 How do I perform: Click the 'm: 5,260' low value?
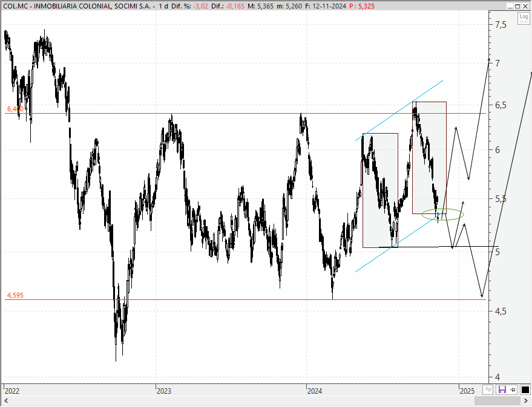(289, 6)
